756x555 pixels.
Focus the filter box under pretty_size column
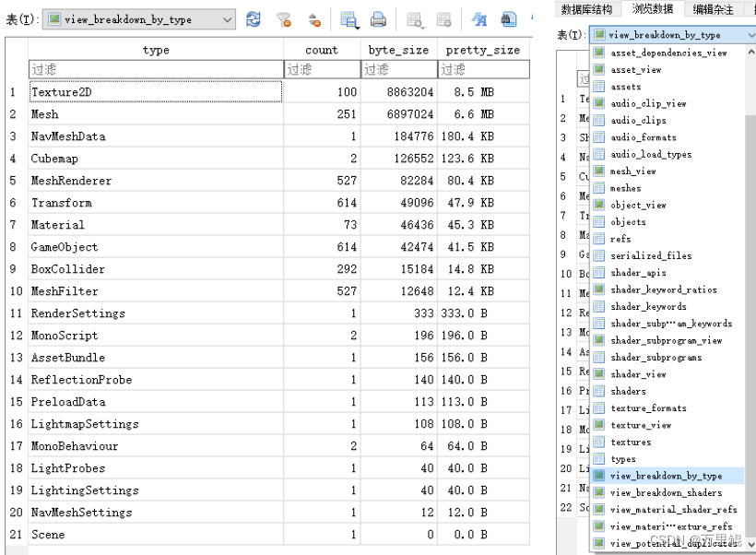click(484, 69)
